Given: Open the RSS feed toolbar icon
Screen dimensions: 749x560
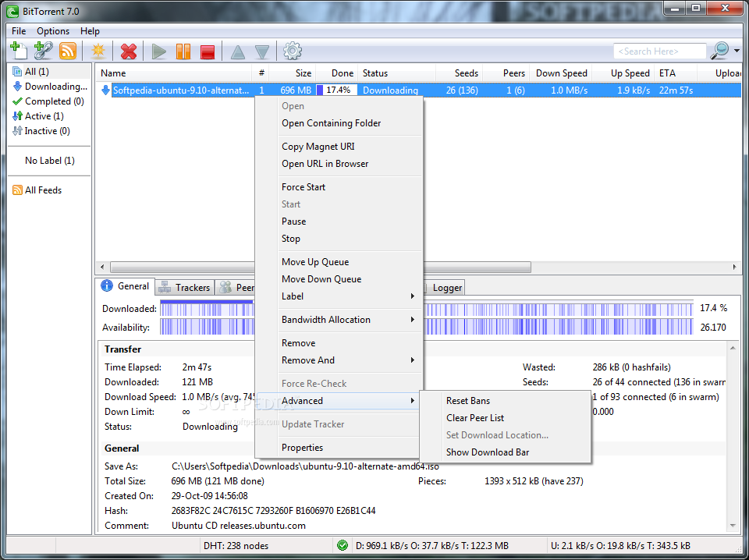Looking at the screenshot, I should point(68,51).
